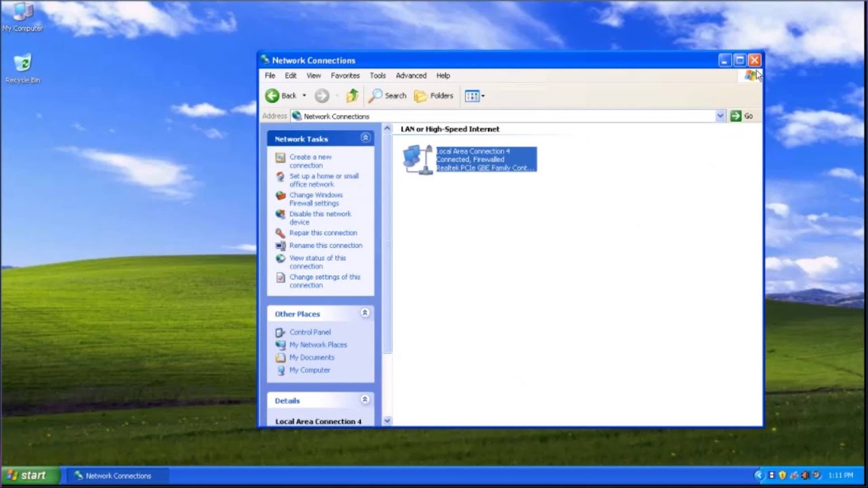Viewport: 868px width, 488px height.
Task: Click View status of this connection
Action: coord(317,262)
